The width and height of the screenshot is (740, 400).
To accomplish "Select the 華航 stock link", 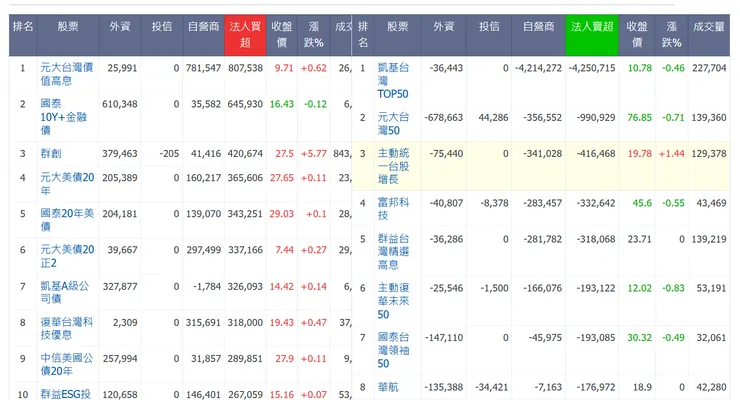I will click(389, 387).
